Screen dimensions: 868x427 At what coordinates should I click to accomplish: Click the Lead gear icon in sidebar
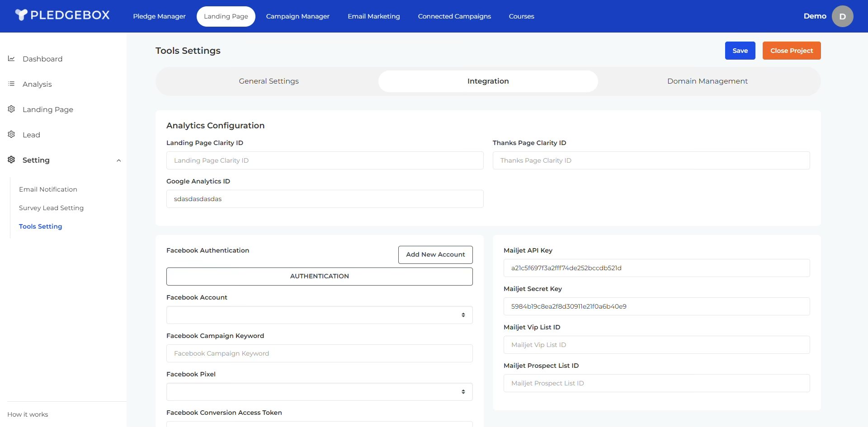(11, 135)
